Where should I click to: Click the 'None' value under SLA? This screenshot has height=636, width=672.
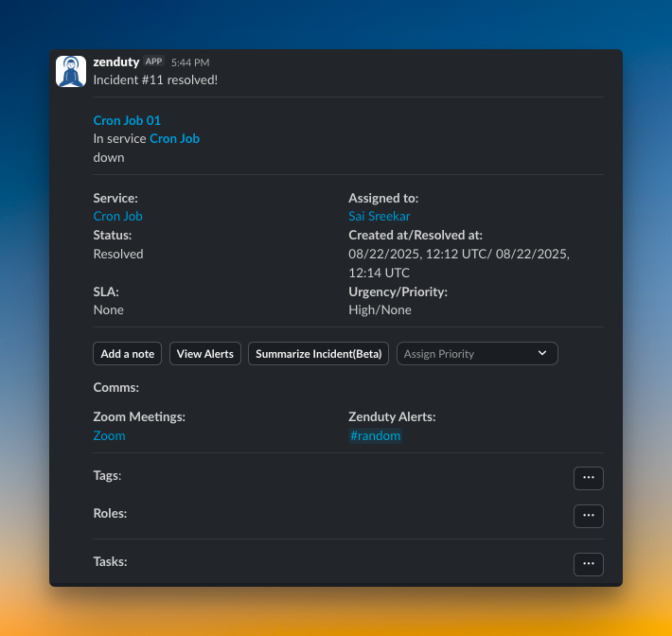click(109, 309)
